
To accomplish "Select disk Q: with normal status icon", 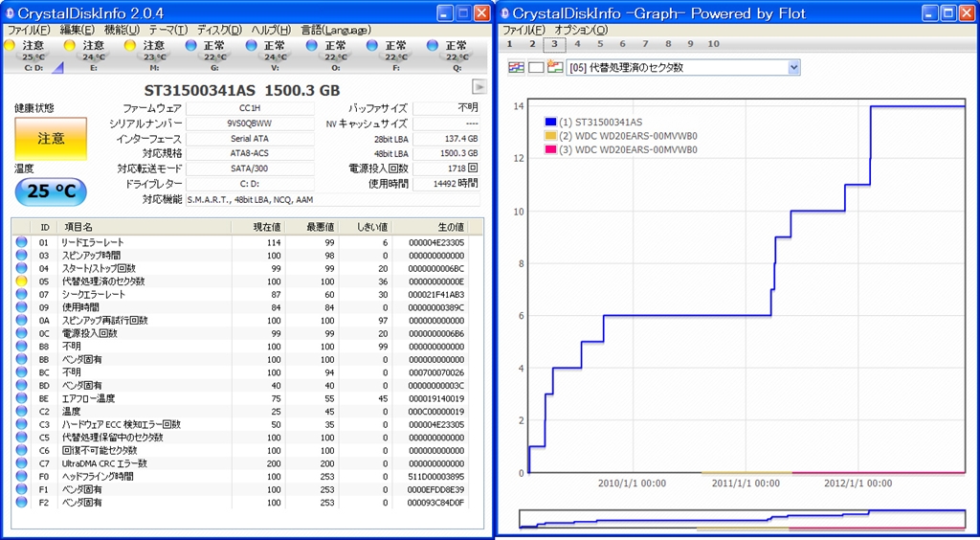I will pos(457,55).
